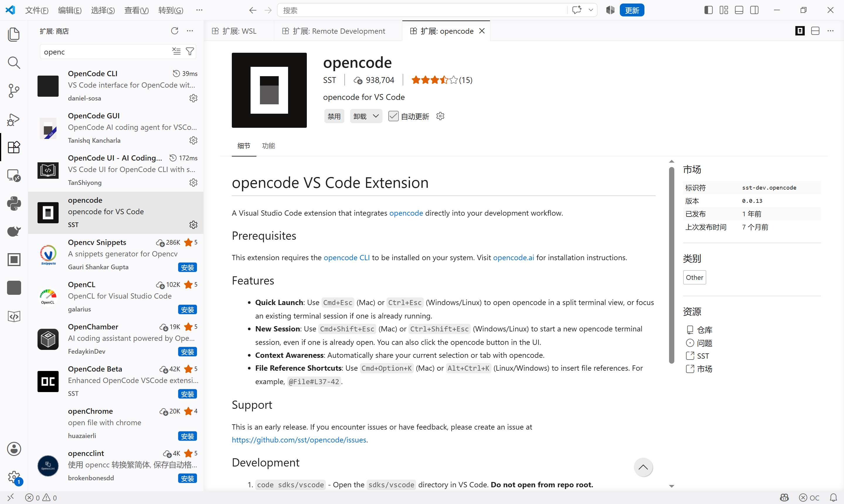The image size is (844, 504).
Task: Open the opencode CLI link
Action: (346, 258)
